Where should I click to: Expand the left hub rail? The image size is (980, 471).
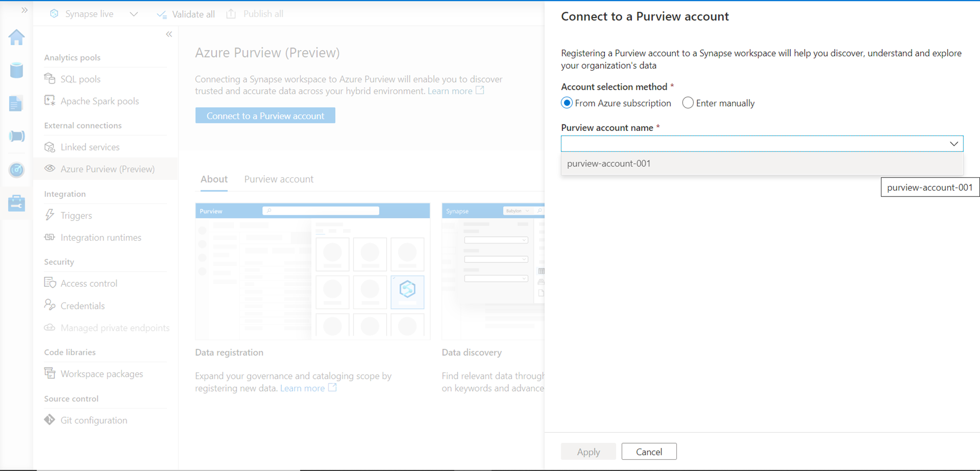click(x=24, y=10)
